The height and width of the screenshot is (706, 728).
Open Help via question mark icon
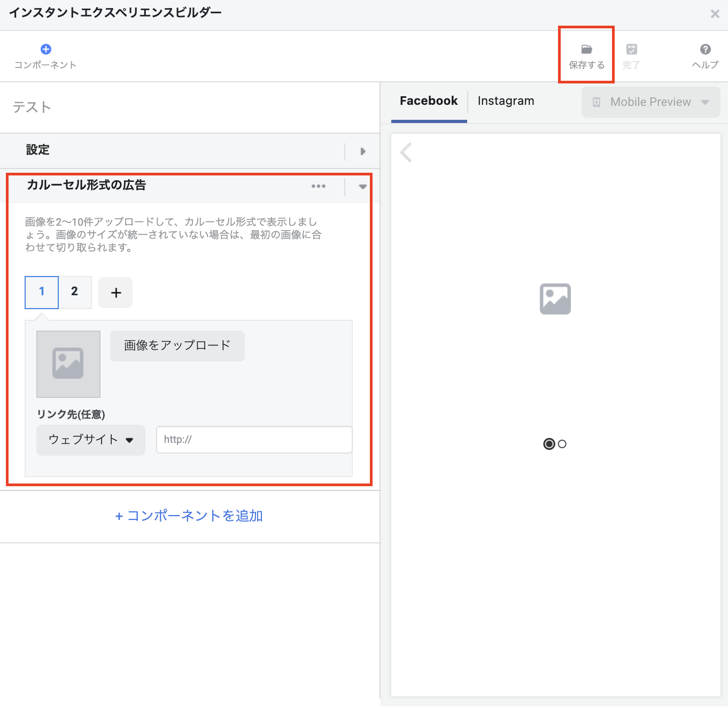click(705, 49)
